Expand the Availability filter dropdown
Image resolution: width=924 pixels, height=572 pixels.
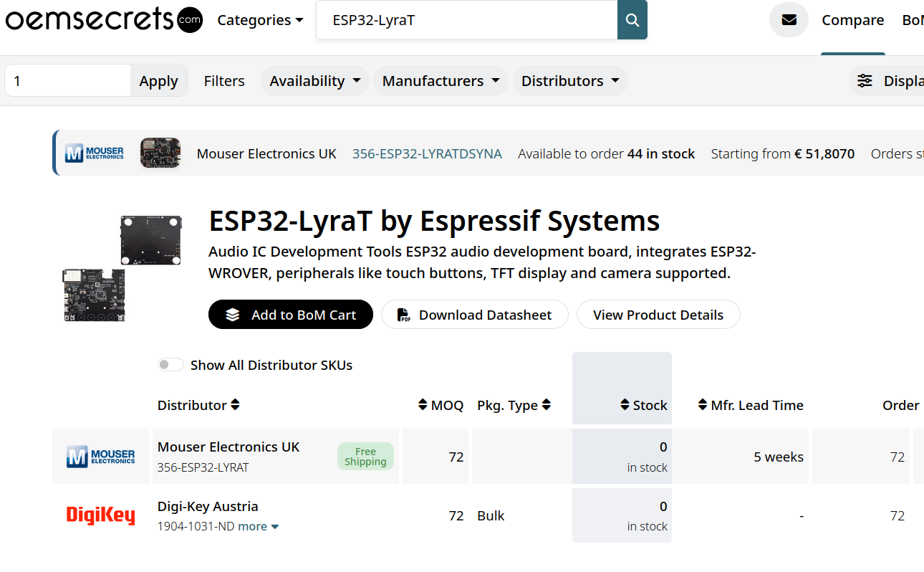click(x=315, y=81)
